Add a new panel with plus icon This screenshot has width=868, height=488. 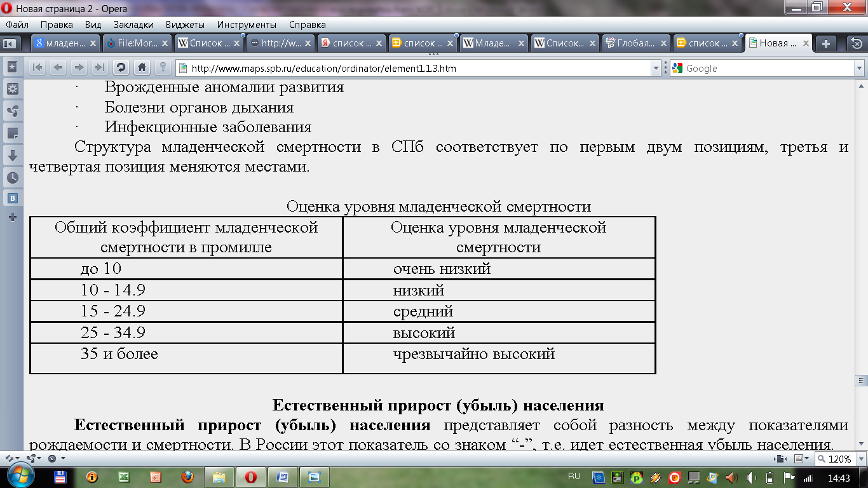tap(12, 217)
